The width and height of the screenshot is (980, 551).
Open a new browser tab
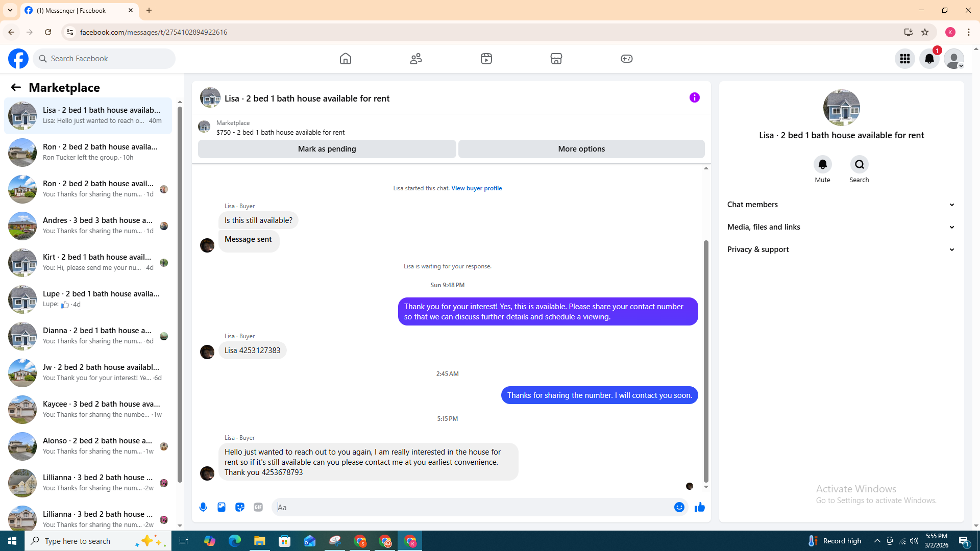pos(149,10)
